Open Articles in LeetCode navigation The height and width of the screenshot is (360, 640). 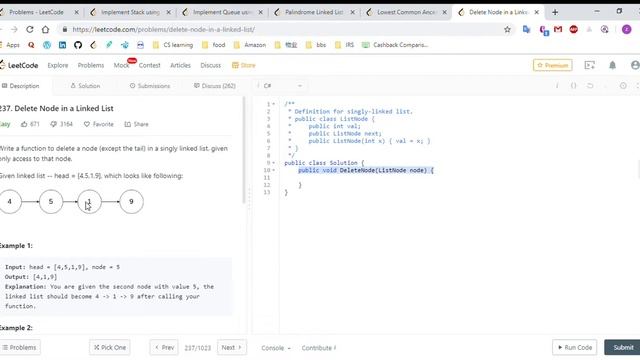[x=180, y=65]
